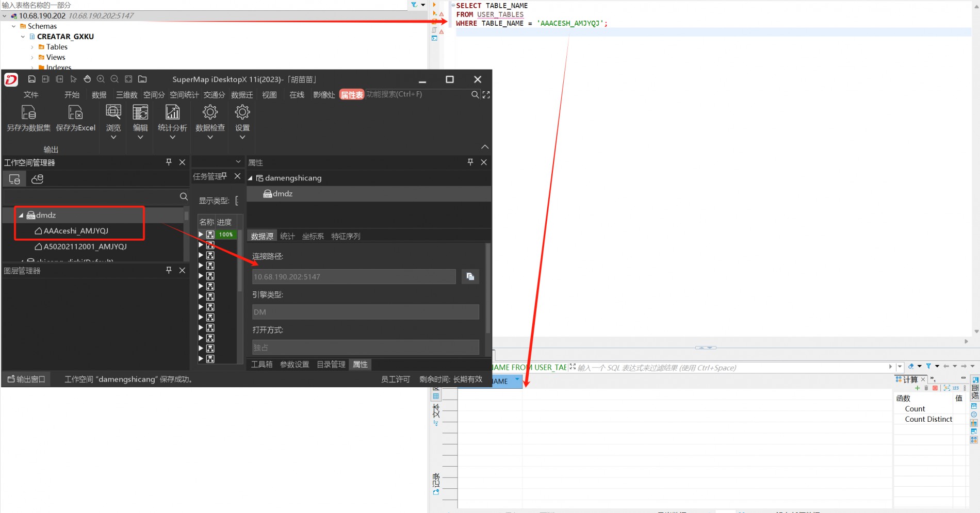Open the Browse (浏览) dropdown arrow

click(113, 137)
